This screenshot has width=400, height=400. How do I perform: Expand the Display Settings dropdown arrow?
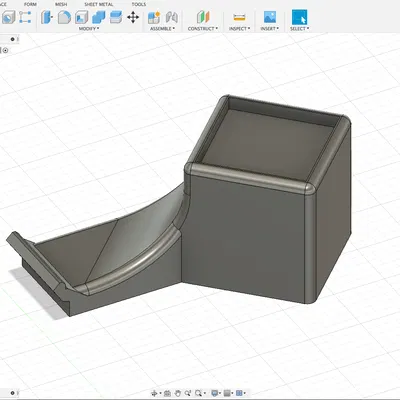[220, 394]
